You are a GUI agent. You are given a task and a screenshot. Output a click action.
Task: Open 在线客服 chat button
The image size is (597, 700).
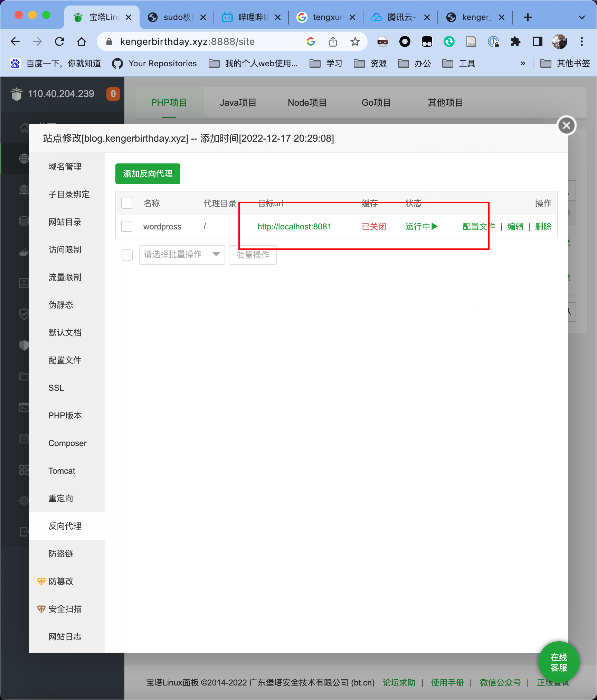(559, 662)
